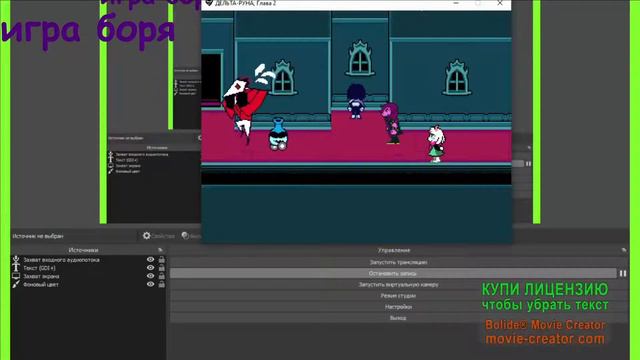Click the ДЕЛЬТА-РУНА, Глава 2 window title
This screenshot has height=360, width=640.
coord(245,3)
